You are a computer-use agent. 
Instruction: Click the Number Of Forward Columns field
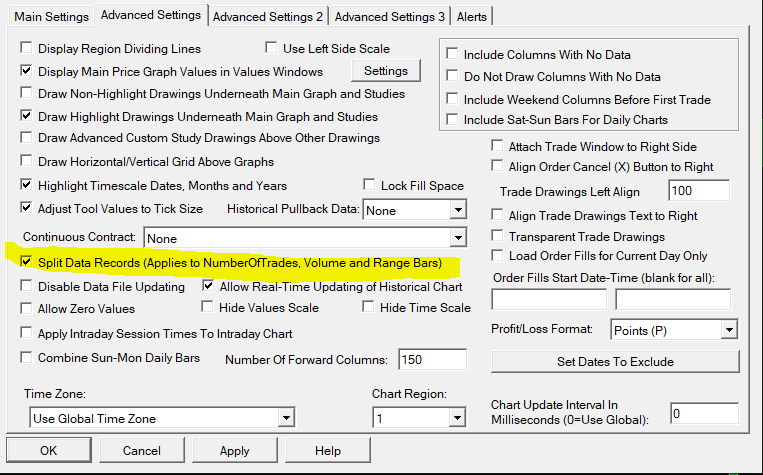pos(432,360)
